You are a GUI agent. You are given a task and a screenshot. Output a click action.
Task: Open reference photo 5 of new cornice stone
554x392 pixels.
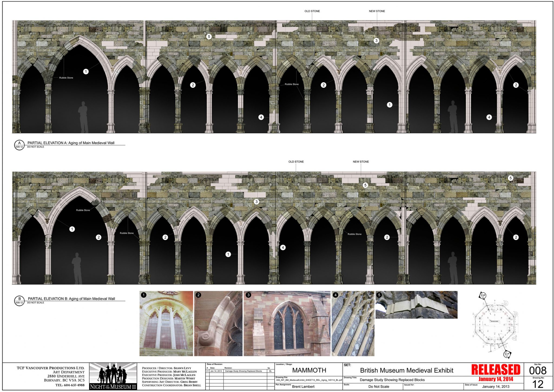(x=416, y=305)
